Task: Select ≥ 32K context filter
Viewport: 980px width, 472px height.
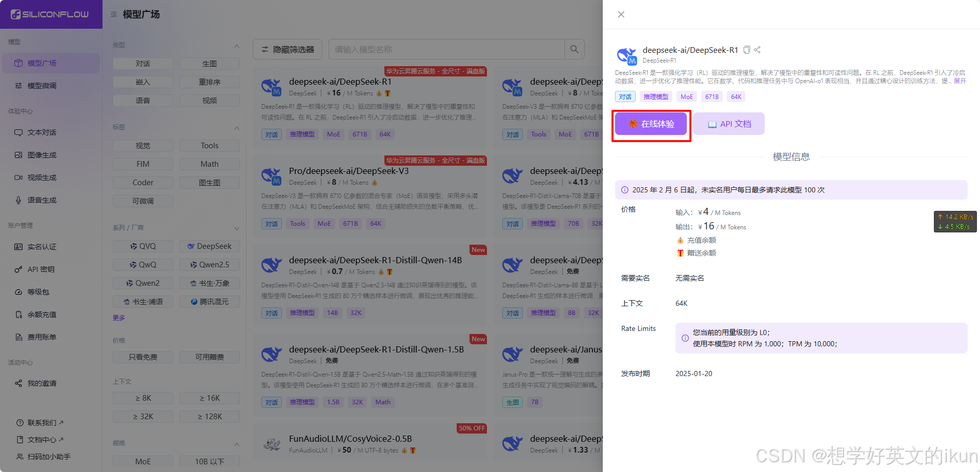Action: (x=143, y=417)
